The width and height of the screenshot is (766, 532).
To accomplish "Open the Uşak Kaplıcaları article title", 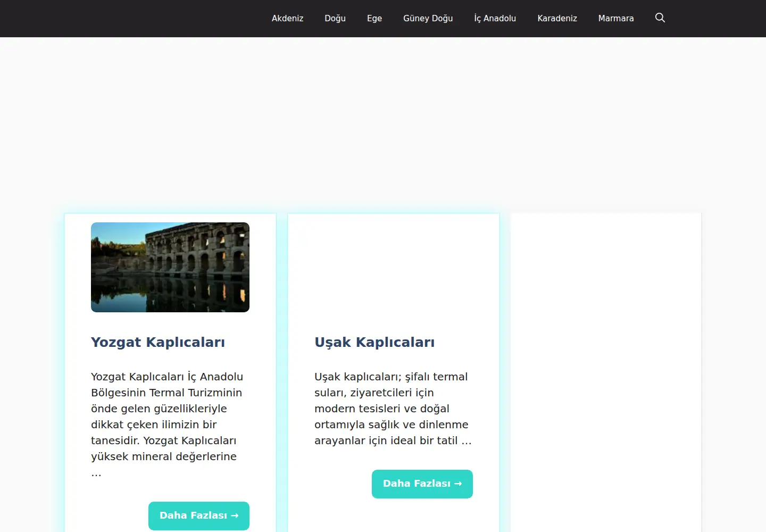I will tap(374, 342).
